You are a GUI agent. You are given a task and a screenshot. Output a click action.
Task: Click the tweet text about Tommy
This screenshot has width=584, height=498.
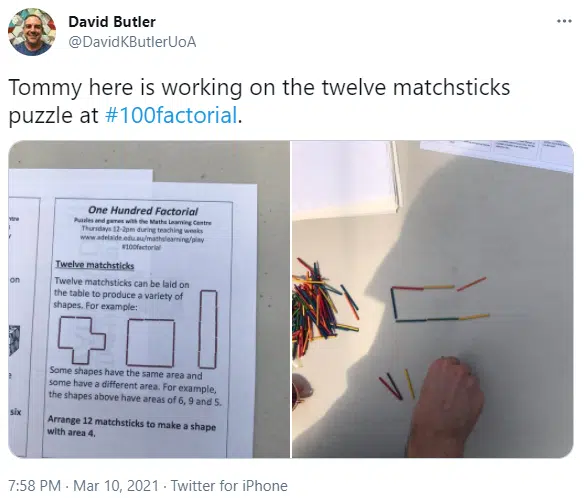tap(259, 101)
